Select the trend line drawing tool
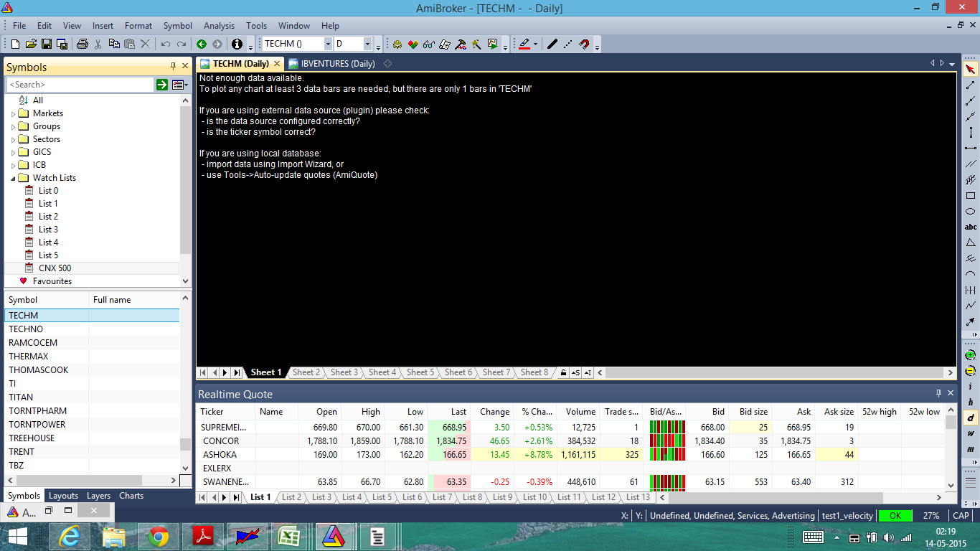Image resolution: width=980 pixels, height=551 pixels. point(971,85)
